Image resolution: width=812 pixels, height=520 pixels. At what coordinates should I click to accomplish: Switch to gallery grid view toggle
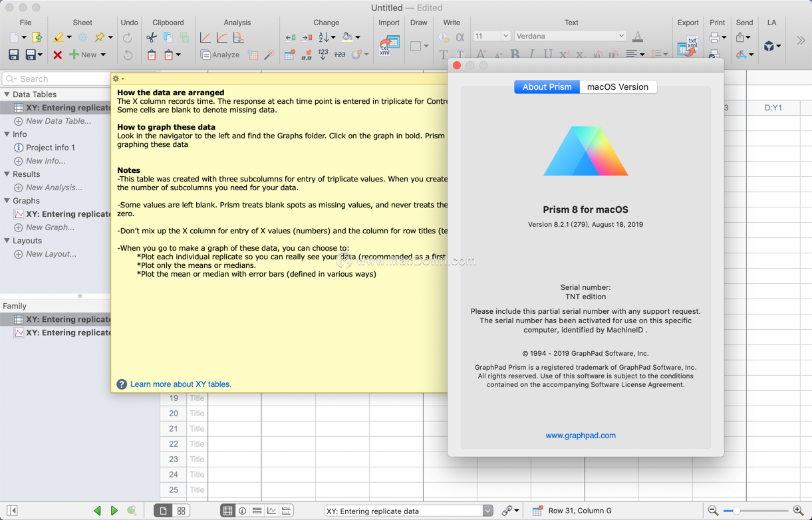182,511
